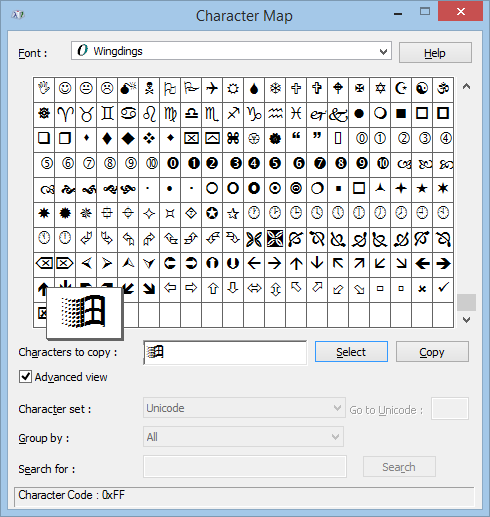The width and height of the screenshot is (490, 517).
Task: Select the Pisces zodiac character
Action: pyautogui.click(x=296, y=114)
